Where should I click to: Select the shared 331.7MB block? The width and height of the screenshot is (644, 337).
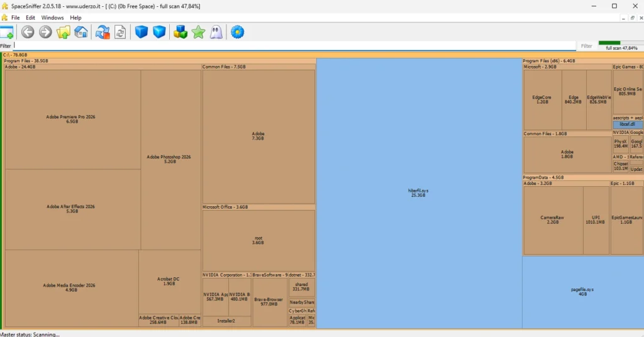pos(301,287)
